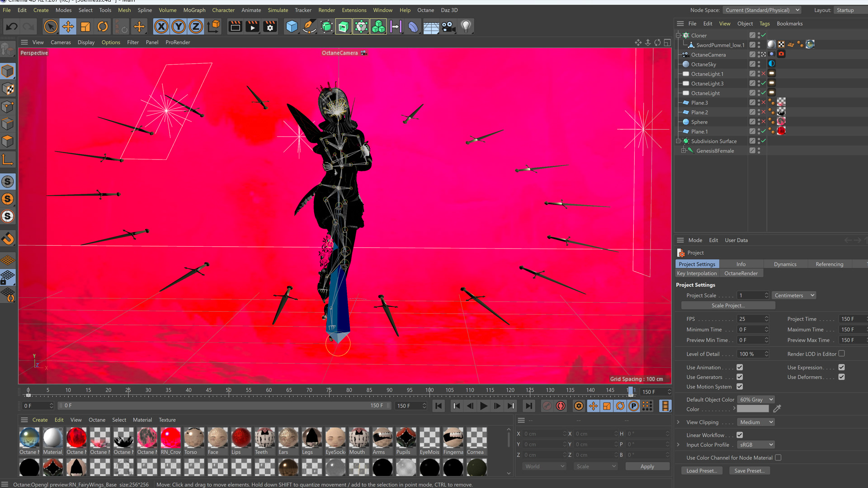Collapse the Subdivision Surface tree item
Screen dimensions: 868x488
678,141
